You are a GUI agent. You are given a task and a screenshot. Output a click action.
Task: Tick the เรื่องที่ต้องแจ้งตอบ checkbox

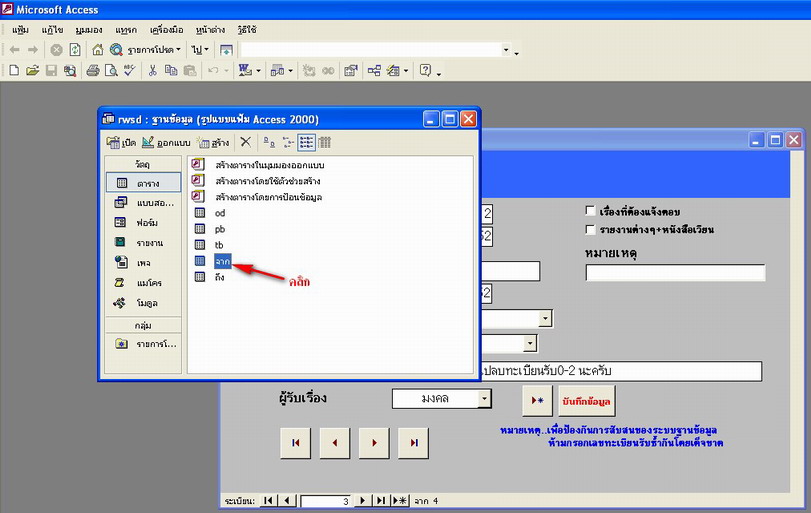point(590,211)
